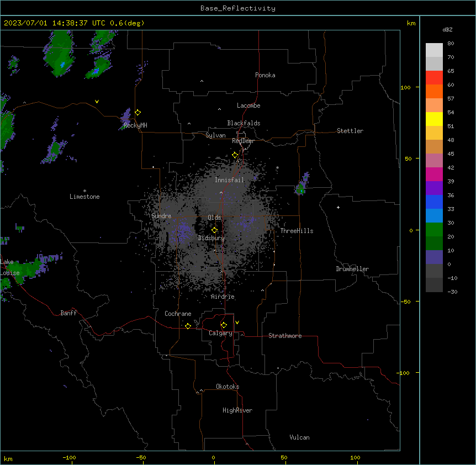
Task: Click the Innisfail city label
Action: pos(230,180)
